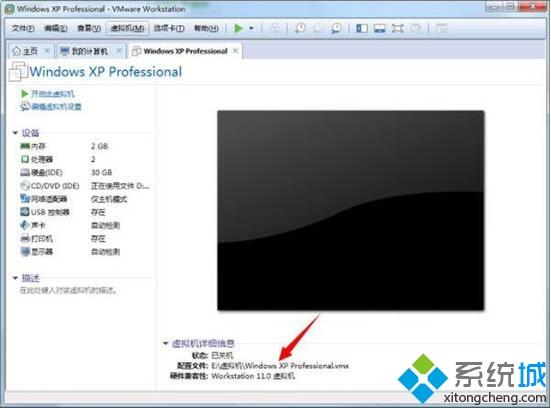Viewport: 551px width, 408px height.
Task: Collapse the 描述 description section
Action: click(x=15, y=278)
